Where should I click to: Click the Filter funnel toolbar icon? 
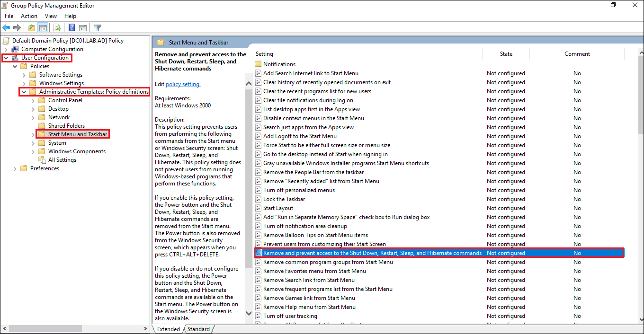coord(98,28)
